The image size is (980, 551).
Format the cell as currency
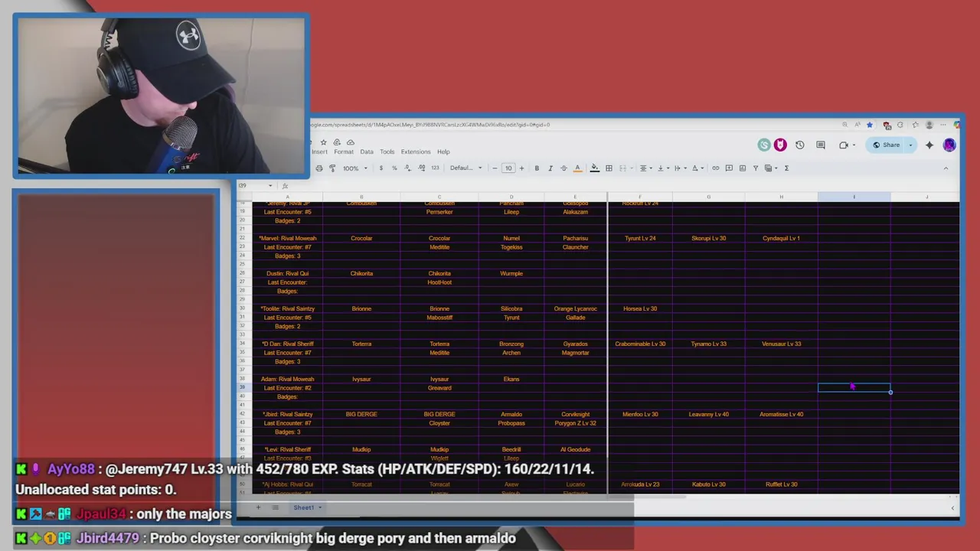coord(381,168)
